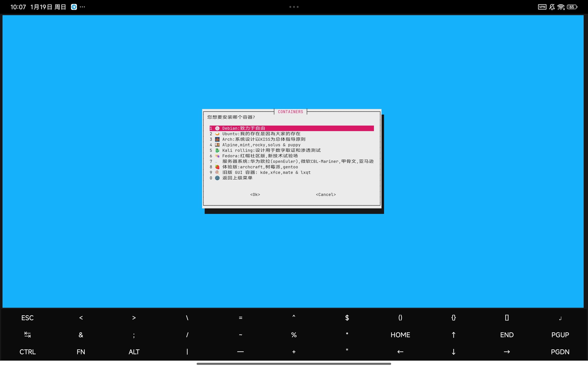Select the Kali rolling container entry
Screen dimensions: 588x368
pyautogui.click(x=291, y=150)
